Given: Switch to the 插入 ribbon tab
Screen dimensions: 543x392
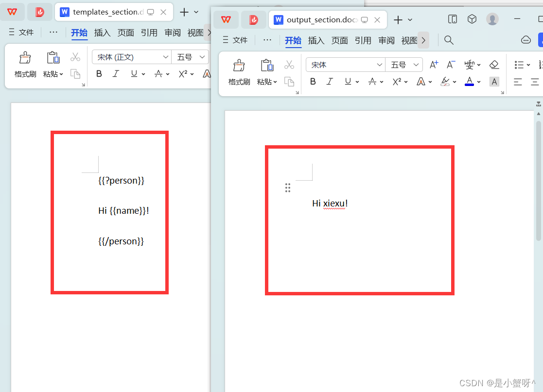Looking at the screenshot, I should tap(316, 40).
